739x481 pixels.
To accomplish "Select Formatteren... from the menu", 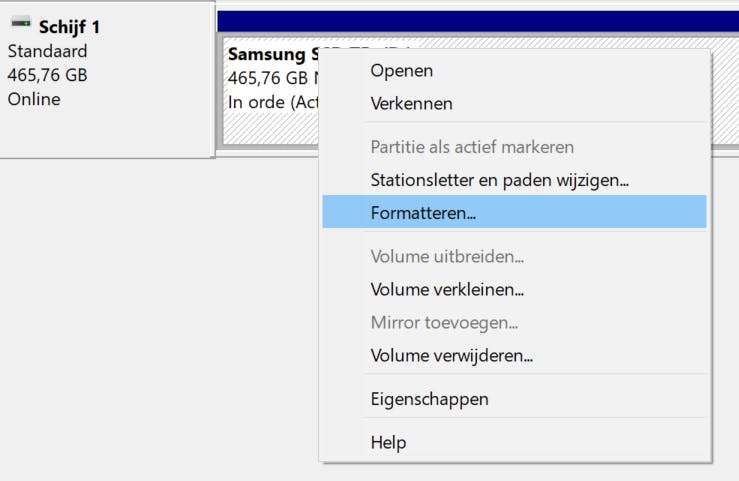I will point(423,212).
